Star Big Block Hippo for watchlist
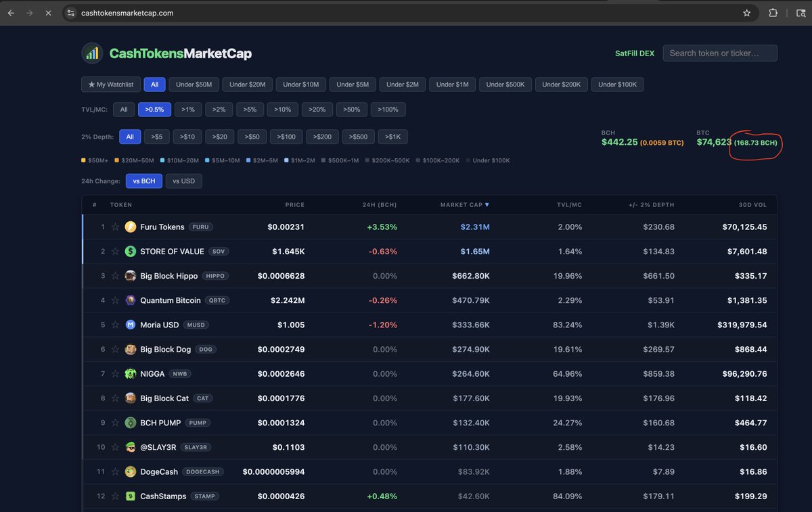Image resolution: width=812 pixels, height=512 pixels. pos(115,276)
